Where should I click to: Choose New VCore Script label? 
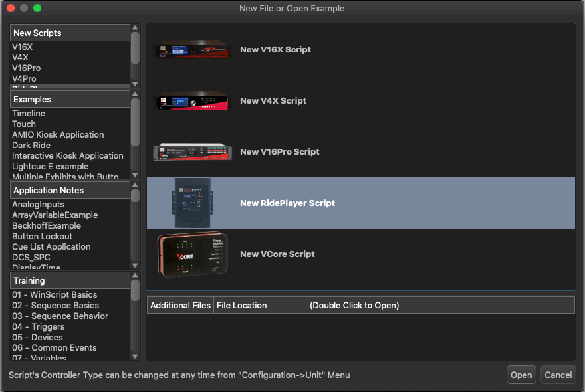point(277,254)
